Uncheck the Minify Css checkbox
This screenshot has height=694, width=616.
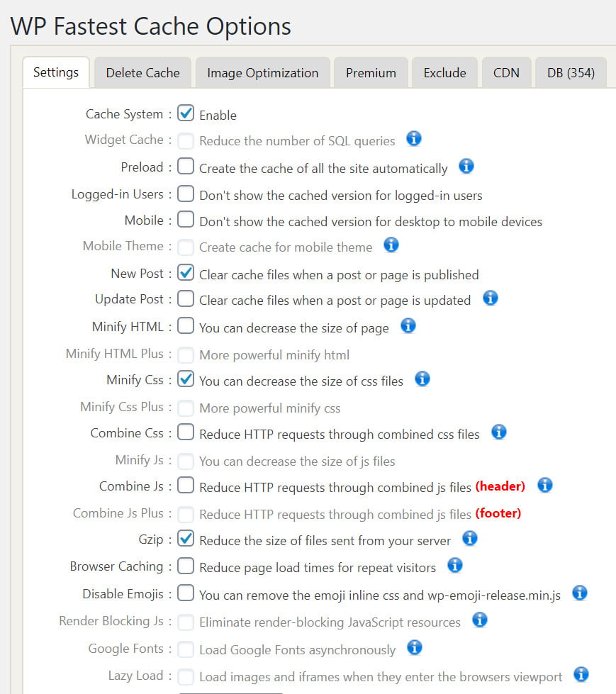[186, 379]
